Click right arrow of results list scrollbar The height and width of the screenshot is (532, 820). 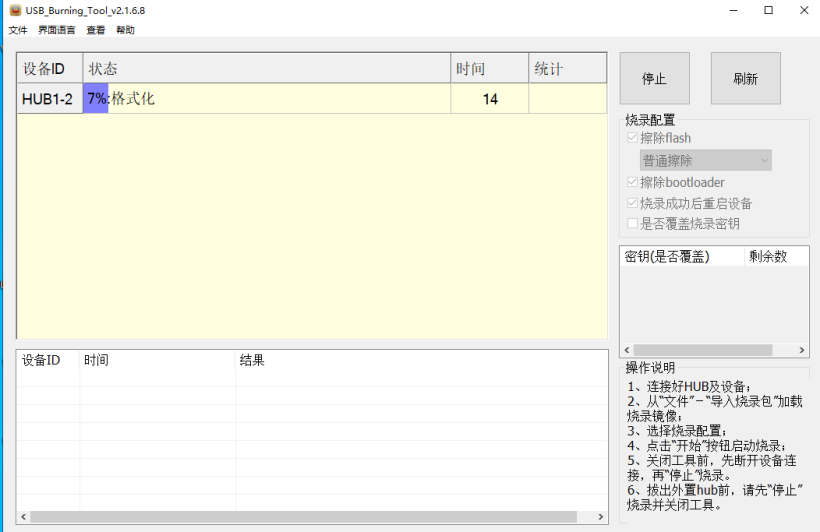(600, 517)
